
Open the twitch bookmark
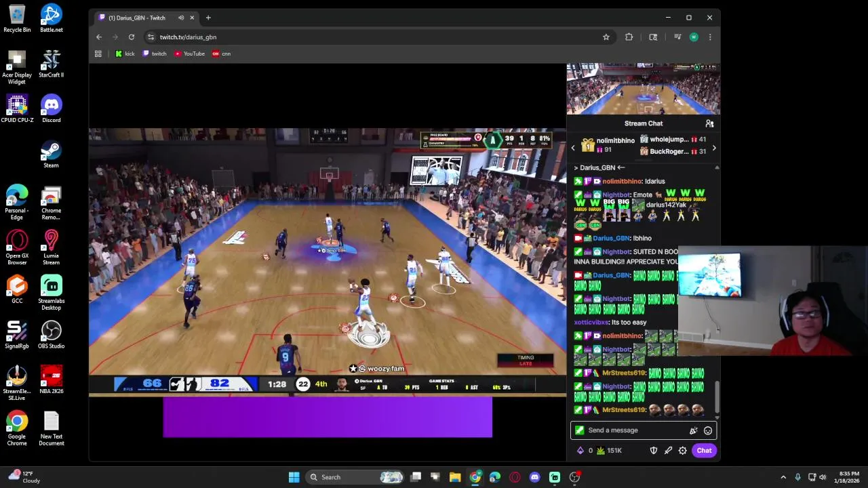tap(155, 54)
